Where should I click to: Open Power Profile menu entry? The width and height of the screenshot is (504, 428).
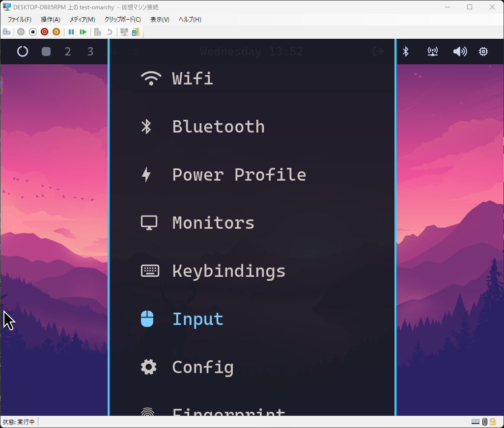click(x=252, y=175)
